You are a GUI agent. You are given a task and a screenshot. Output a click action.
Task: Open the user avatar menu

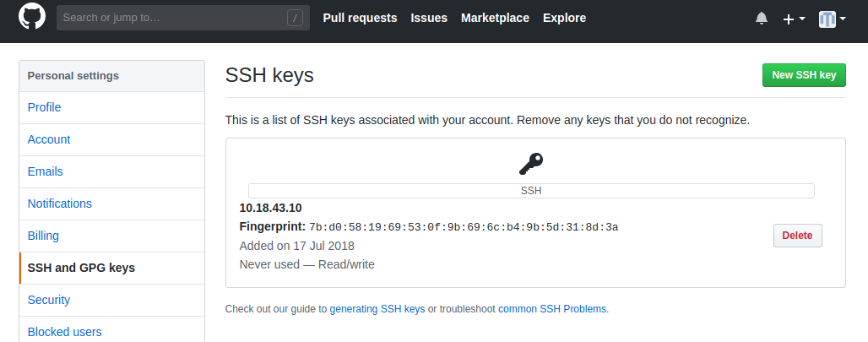point(833,19)
